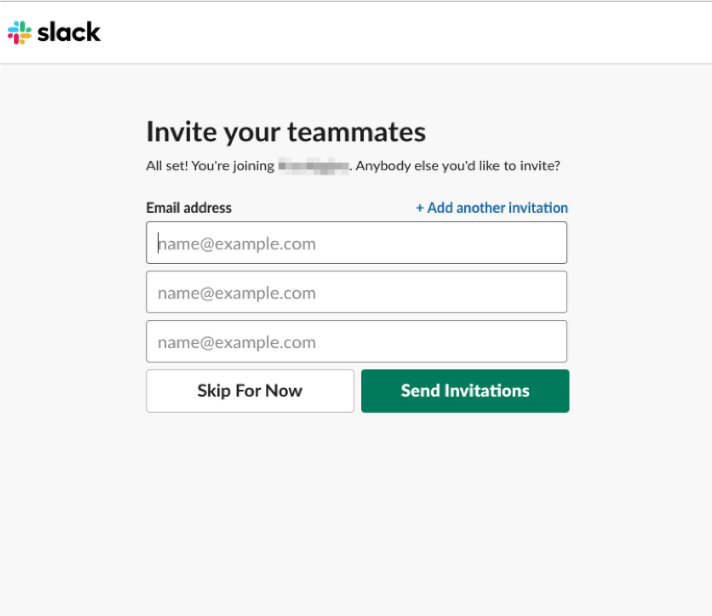Click the word invitation in the blue link
The image size is (712, 616).
[x=538, y=208]
